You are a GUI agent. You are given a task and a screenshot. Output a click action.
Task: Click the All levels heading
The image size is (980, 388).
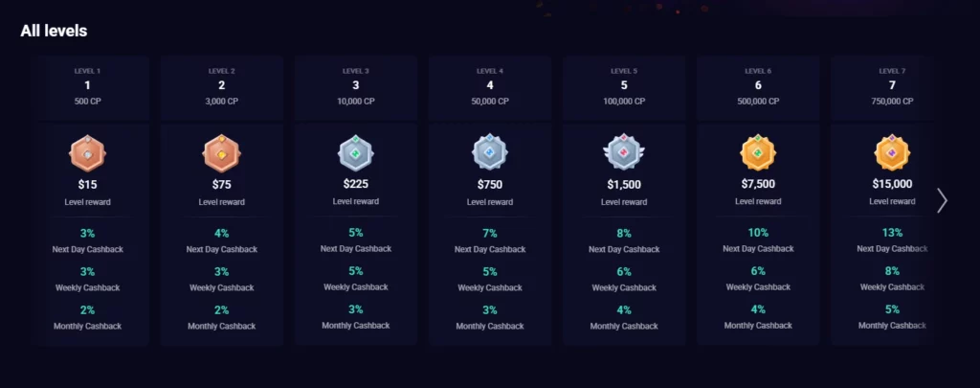coord(54,31)
